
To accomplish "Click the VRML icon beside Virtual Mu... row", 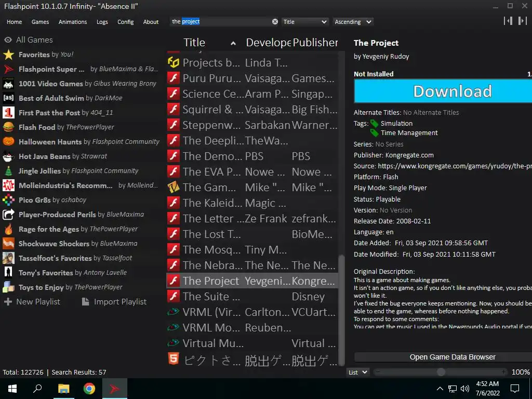I will 174,343.
